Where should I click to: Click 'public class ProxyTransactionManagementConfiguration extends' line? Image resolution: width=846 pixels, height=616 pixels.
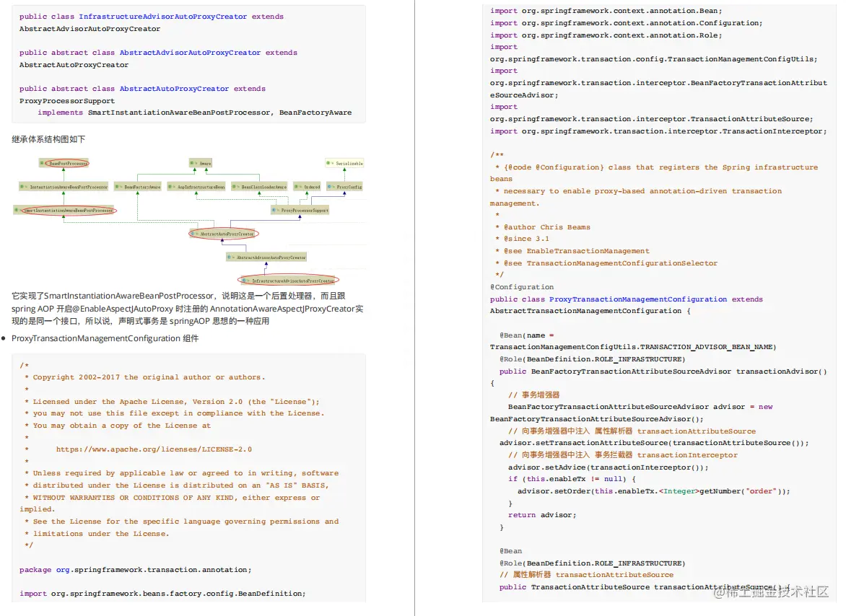point(627,299)
